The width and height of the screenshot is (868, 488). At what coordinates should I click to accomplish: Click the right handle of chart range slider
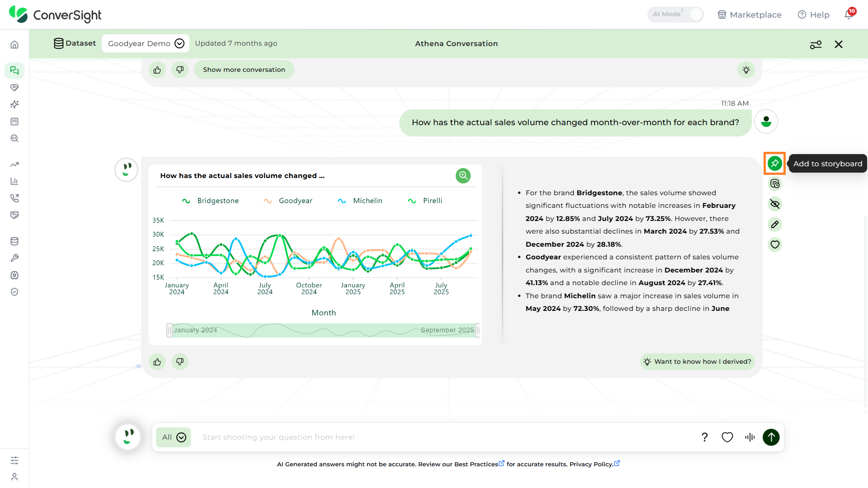pyautogui.click(x=477, y=330)
